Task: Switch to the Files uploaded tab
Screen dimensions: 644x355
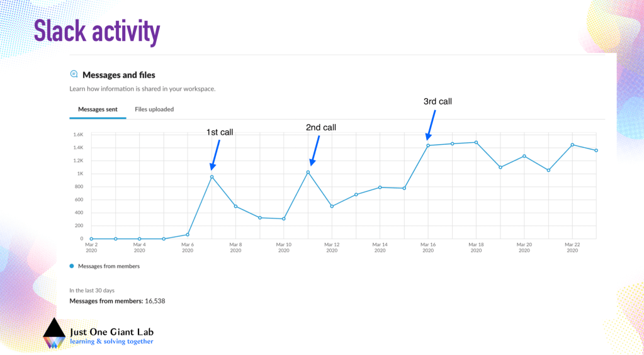Action: click(x=154, y=110)
